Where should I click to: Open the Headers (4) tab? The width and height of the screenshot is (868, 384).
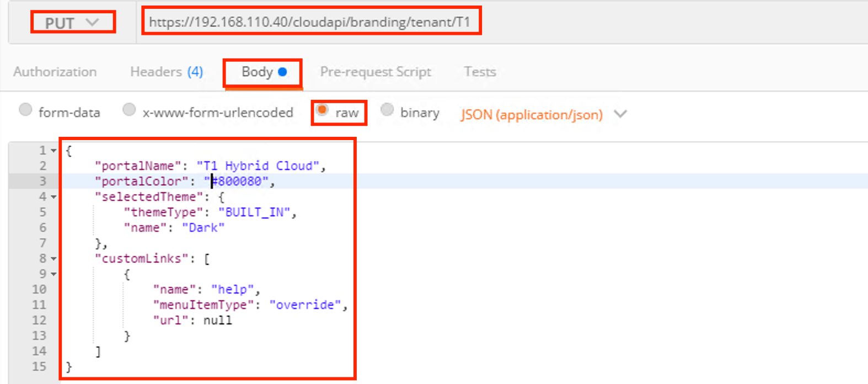click(x=166, y=72)
